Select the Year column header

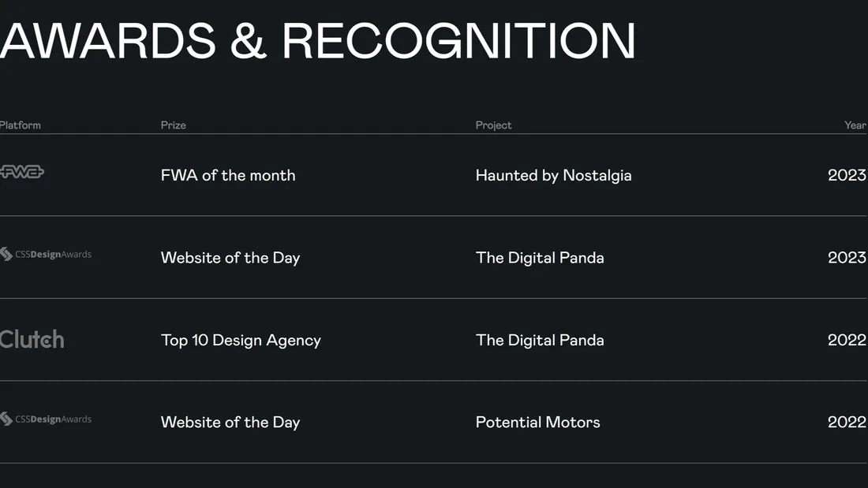click(855, 125)
